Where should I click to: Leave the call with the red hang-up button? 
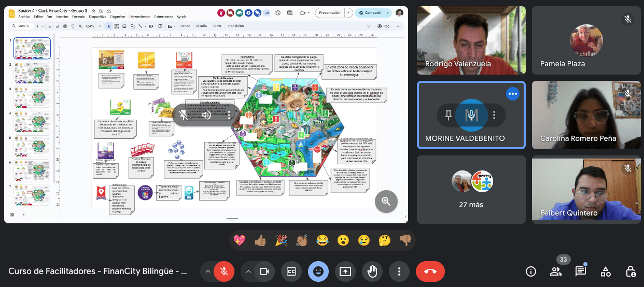tap(430, 271)
